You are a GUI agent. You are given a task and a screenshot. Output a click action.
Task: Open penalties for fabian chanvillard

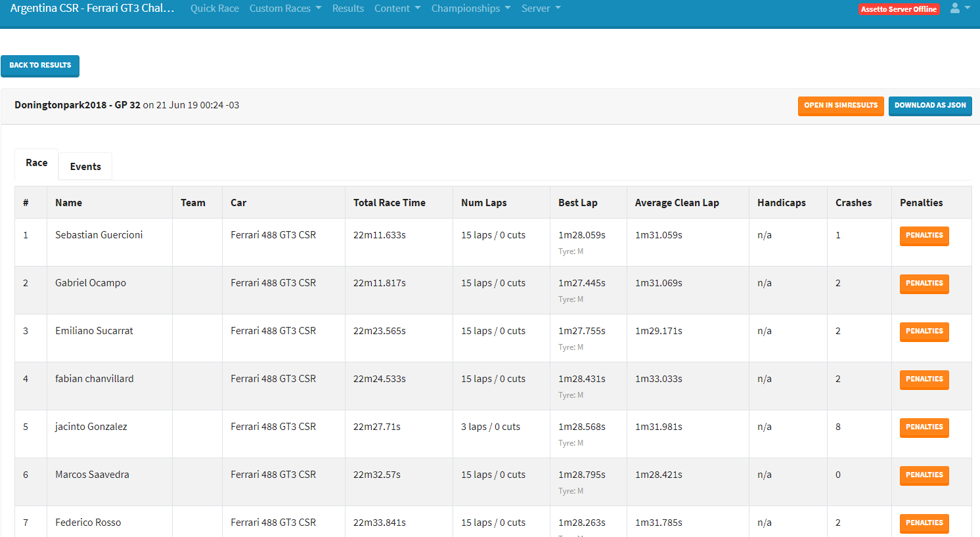[924, 379]
